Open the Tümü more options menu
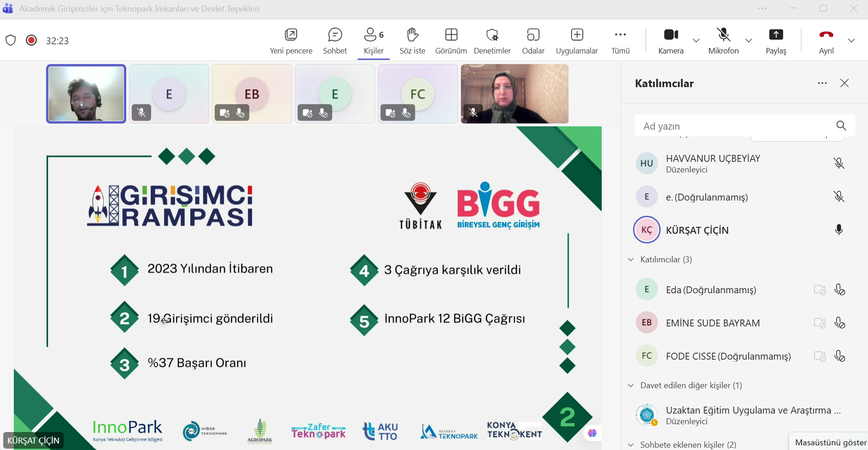This screenshot has width=868, height=450. (x=620, y=41)
